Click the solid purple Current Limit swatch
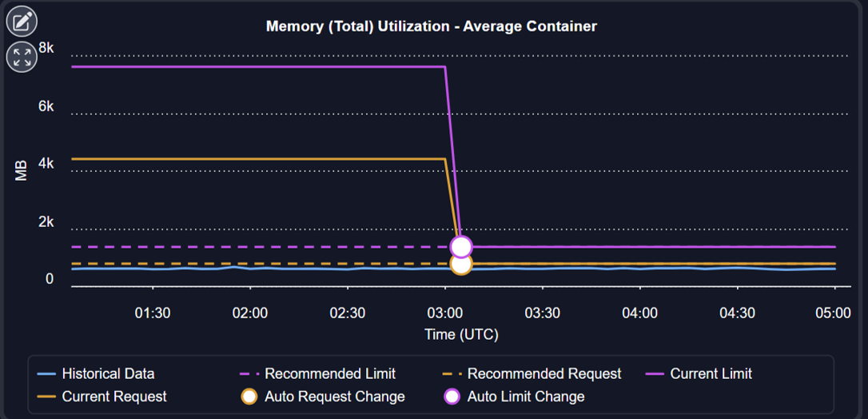The image size is (868, 419). [x=655, y=374]
